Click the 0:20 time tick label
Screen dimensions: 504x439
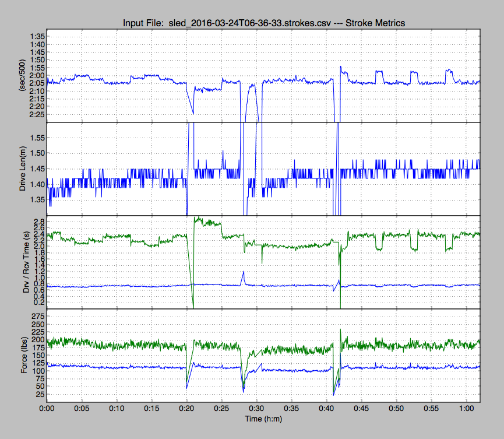click(x=186, y=409)
